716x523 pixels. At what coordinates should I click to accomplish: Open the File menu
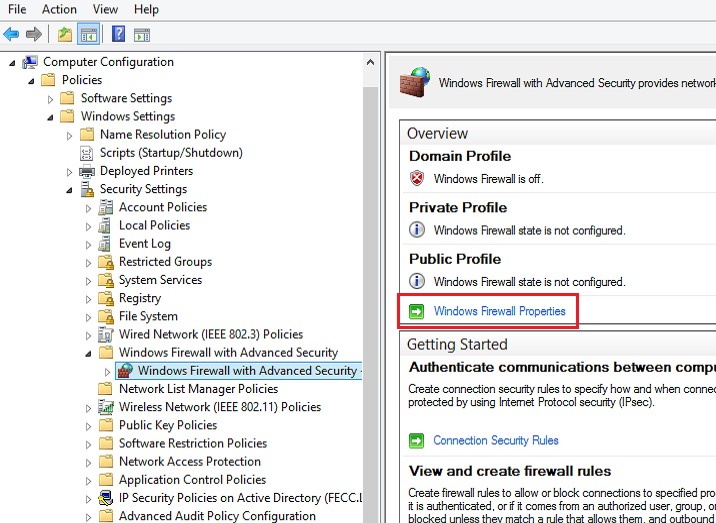click(17, 9)
